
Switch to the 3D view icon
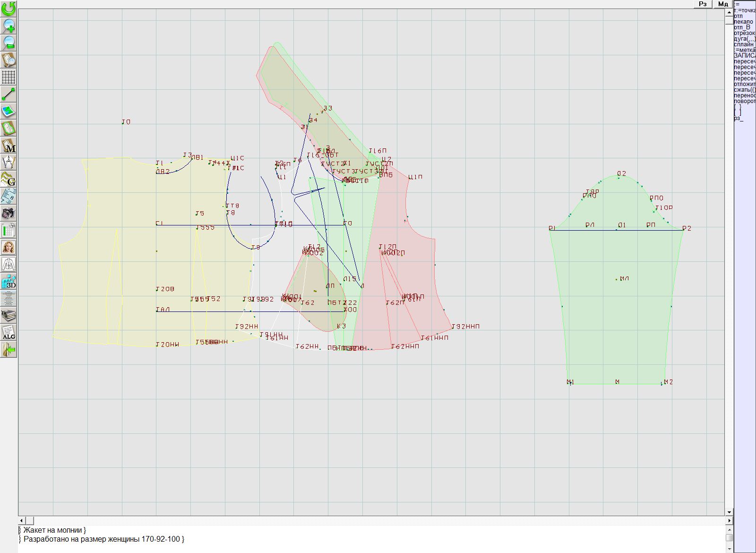click(x=9, y=282)
